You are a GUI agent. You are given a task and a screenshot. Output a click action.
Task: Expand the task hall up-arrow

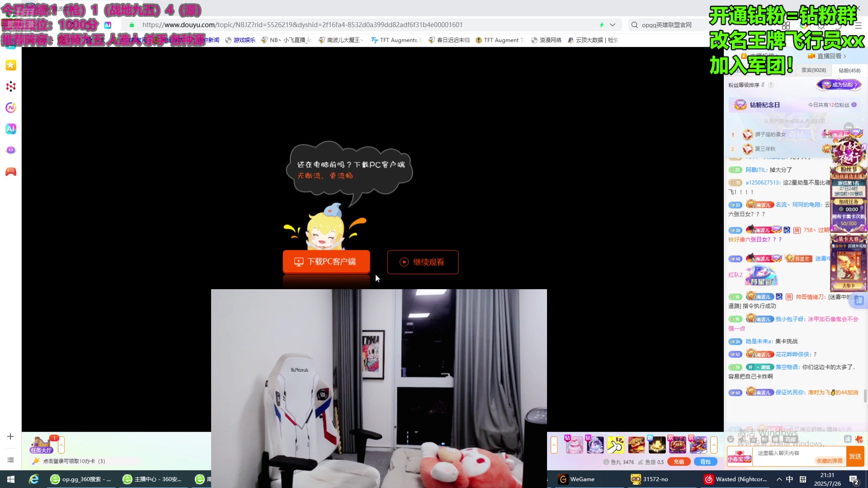(x=61, y=445)
